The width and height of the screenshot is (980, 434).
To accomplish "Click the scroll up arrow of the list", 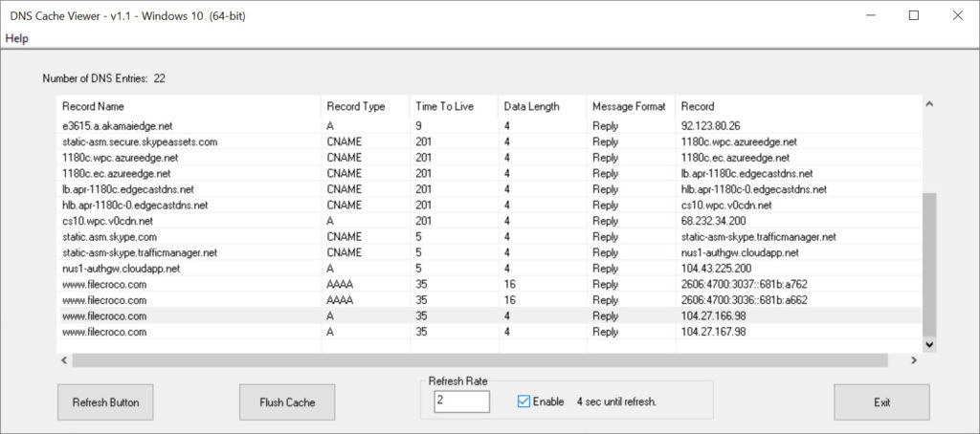I will [x=928, y=104].
